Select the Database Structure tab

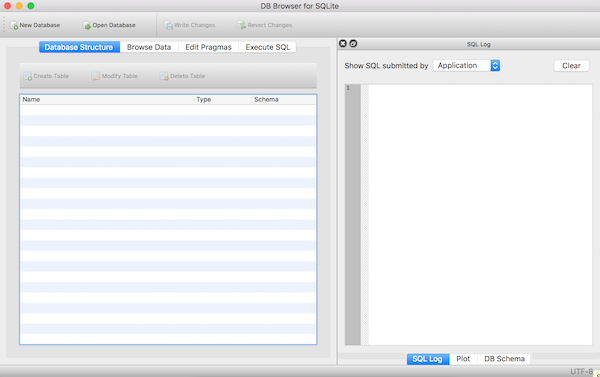[x=79, y=47]
